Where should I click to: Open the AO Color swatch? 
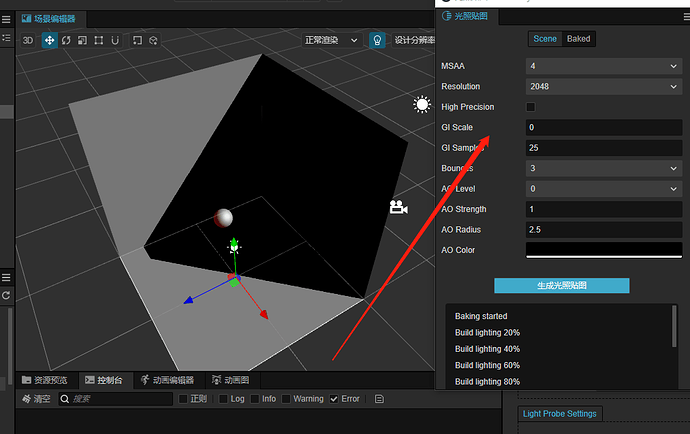pos(604,250)
